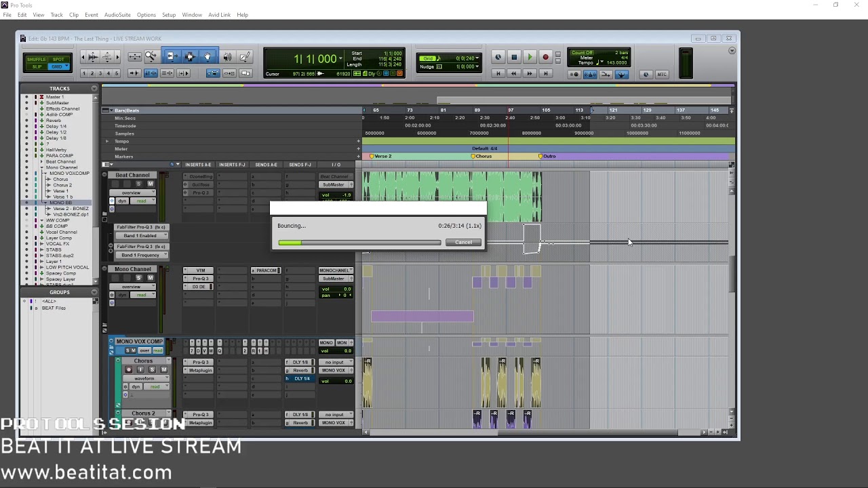This screenshot has height=488, width=868.
Task: Enable Shuffle edit mode
Action: [36, 60]
